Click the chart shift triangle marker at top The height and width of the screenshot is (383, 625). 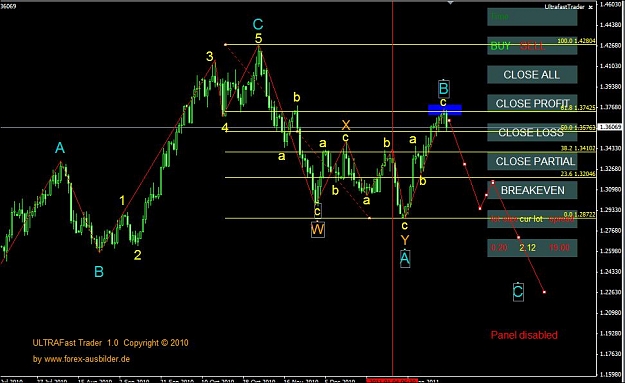[450, 2]
